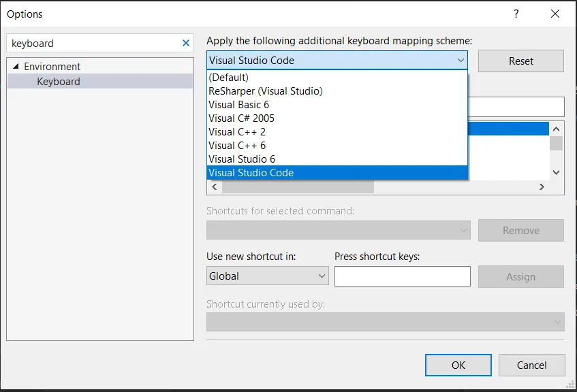Screen dimensions: 577x392
Task: Open the keyboard mapping scheme dropdown
Action: [462, 60]
